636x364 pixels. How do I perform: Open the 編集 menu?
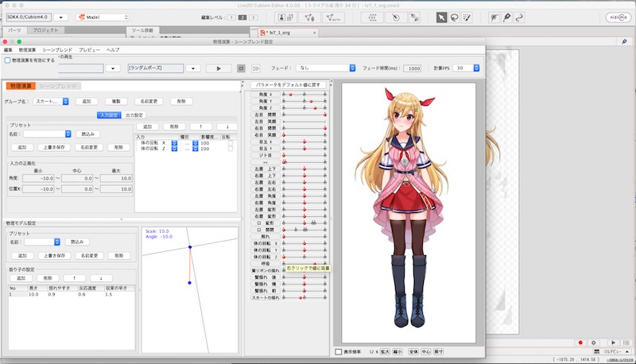point(8,50)
